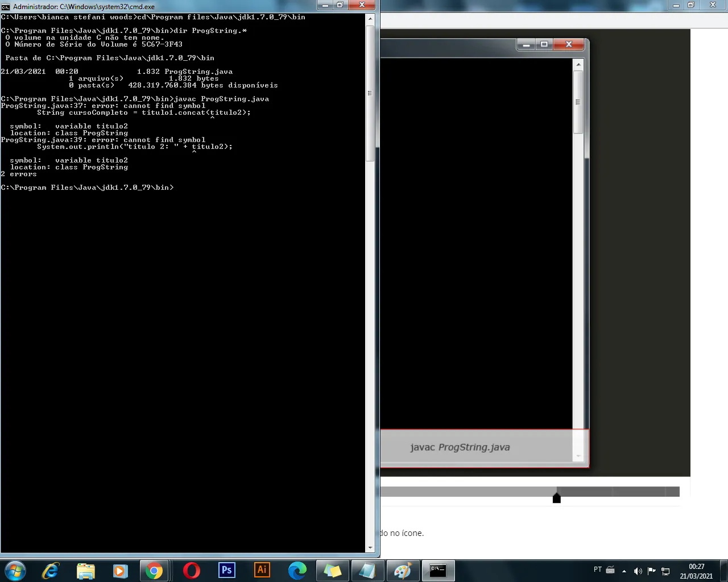The height and width of the screenshot is (582, 728).
Task: Open the cmd window system menu icon
Action: pyautogui.click(x=6, y=6)
